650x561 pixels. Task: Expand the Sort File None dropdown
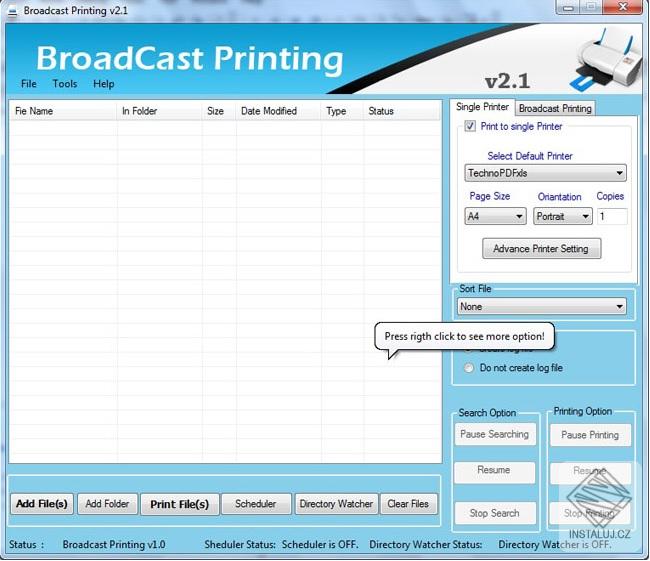coord(541,306)
